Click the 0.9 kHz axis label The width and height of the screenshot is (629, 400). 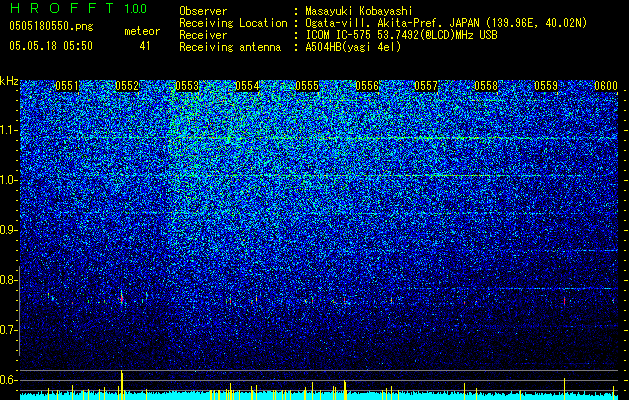(x=9, y=230)
